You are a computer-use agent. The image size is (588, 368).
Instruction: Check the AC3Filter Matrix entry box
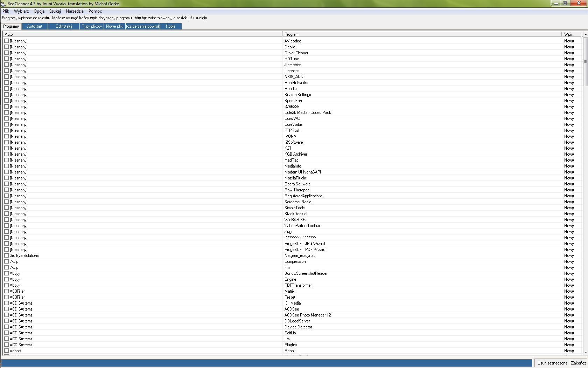6,291
